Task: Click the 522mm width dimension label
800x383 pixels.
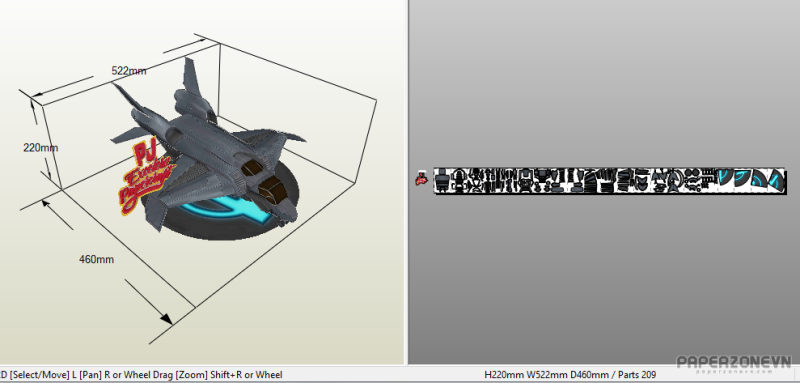Action: [x=129, y=71]
